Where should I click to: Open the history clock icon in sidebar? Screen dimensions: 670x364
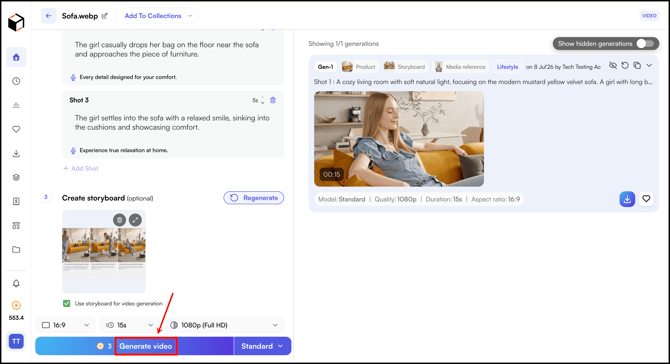point(16,81)
